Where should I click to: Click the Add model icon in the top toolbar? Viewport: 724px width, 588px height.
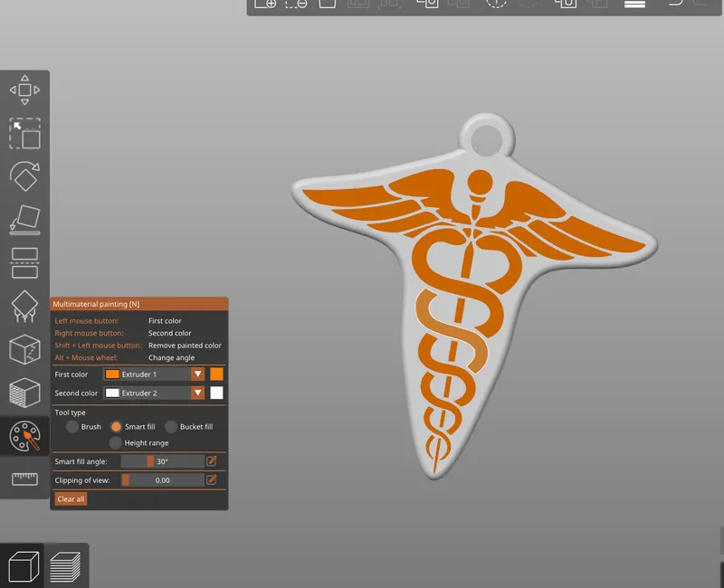pyautogui.click(x=265, y=4)
